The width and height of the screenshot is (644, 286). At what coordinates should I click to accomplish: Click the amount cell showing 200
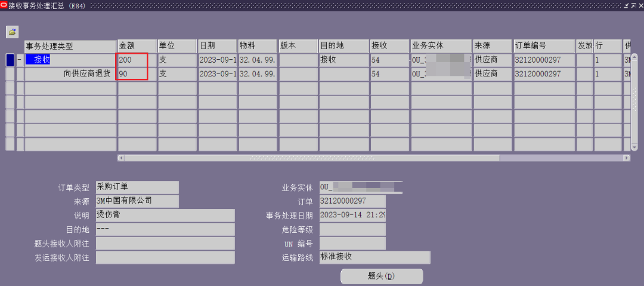(137, 60)
